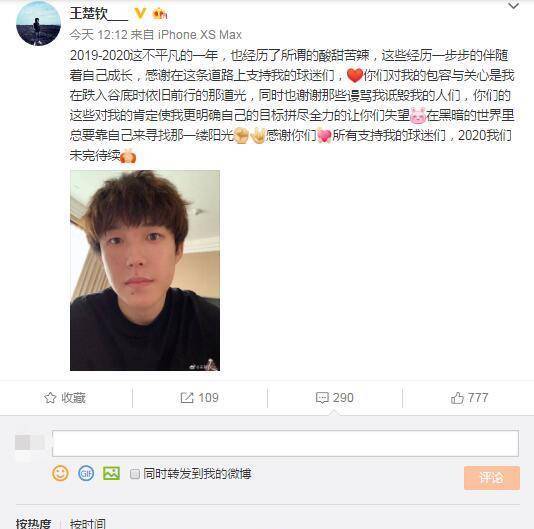Open the iPhone XS Max source link

point(200,34)
